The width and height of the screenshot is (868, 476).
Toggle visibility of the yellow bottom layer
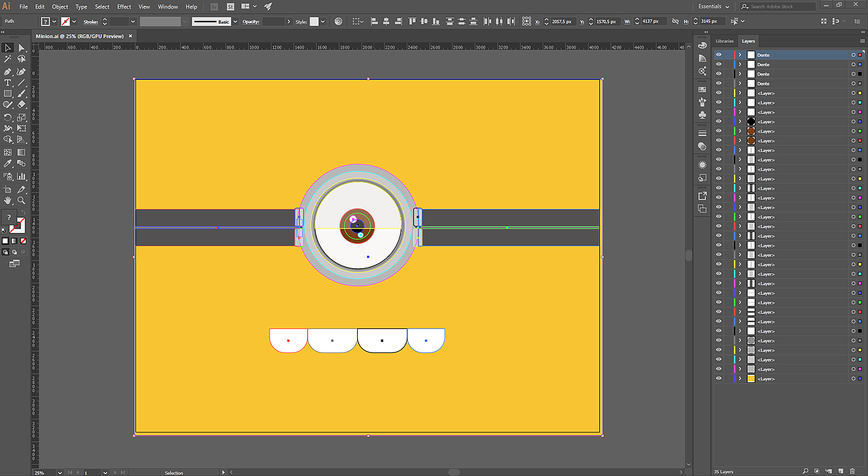click(x=719, y=379)
